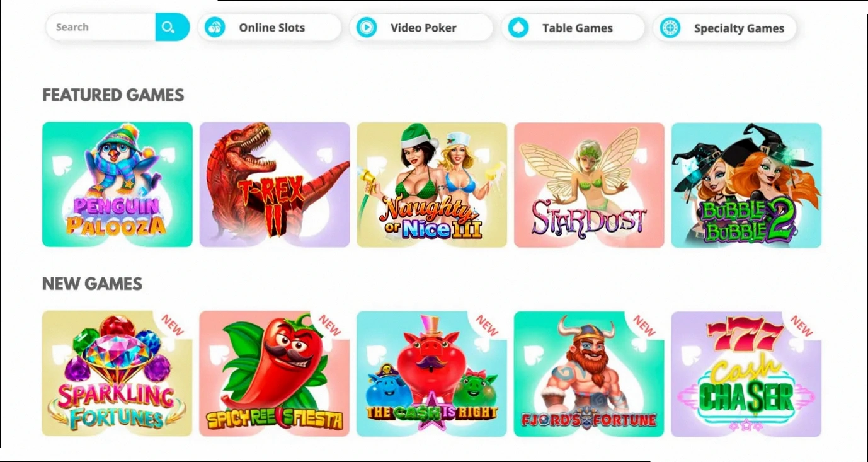Open Fjord's Fortune game tile
This screenshot has width=868, height=462.
pyautogui.click(x=589, y=374)
